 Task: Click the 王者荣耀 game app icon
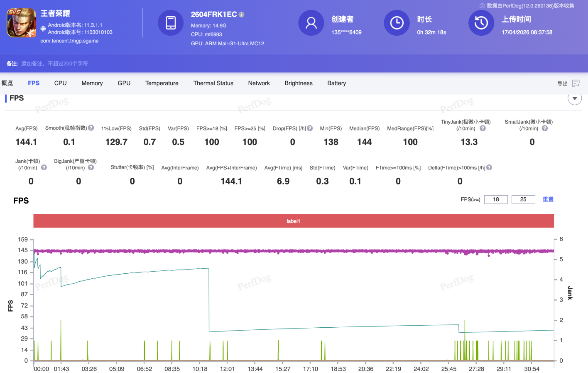coord(22,23)
